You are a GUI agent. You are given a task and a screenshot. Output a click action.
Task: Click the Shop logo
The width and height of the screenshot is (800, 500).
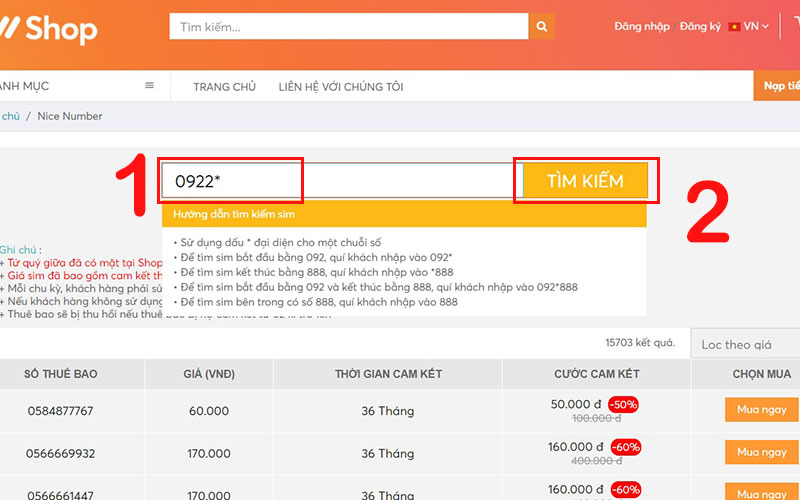[48, 29]
